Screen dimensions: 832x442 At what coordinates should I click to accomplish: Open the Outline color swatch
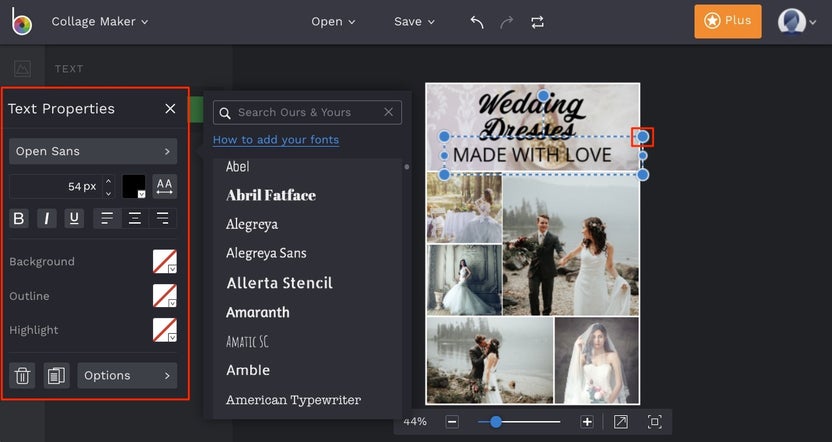pyautogui.click(x=164, y=296)
